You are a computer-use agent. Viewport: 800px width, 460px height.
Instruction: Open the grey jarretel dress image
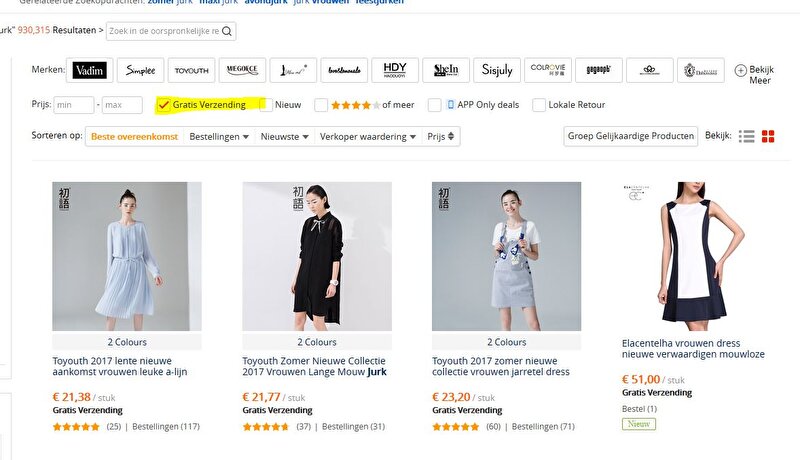tap(506, 257)
